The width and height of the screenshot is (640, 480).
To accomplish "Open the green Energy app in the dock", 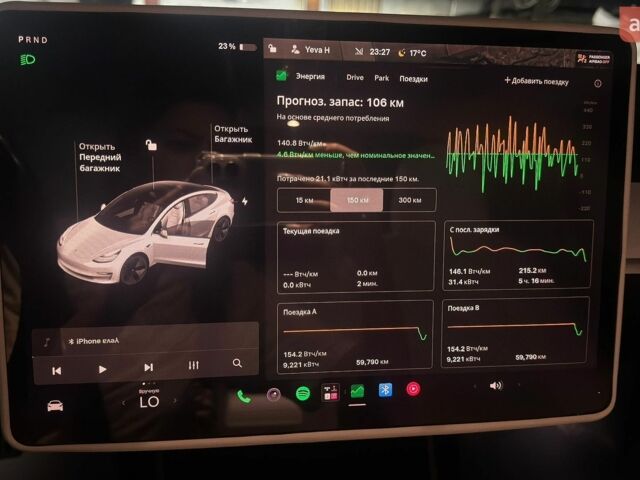I will pyautogui.click(x=357, y=391).
